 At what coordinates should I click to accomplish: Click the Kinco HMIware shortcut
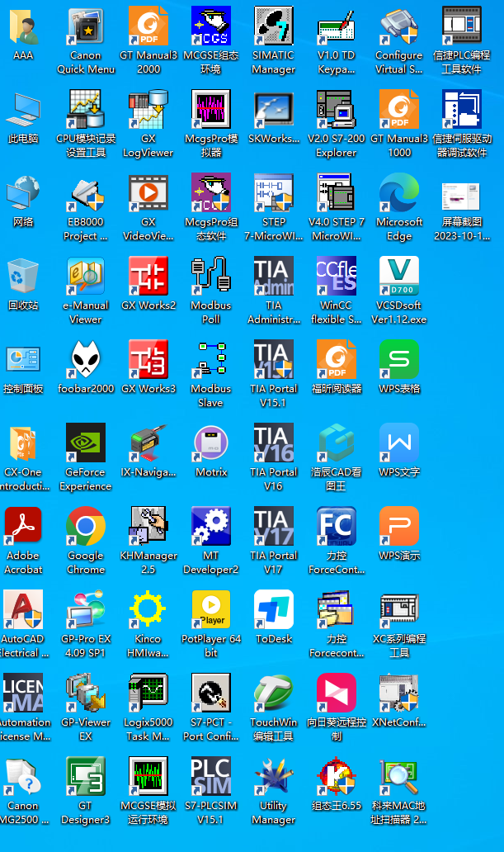[148, 611]
